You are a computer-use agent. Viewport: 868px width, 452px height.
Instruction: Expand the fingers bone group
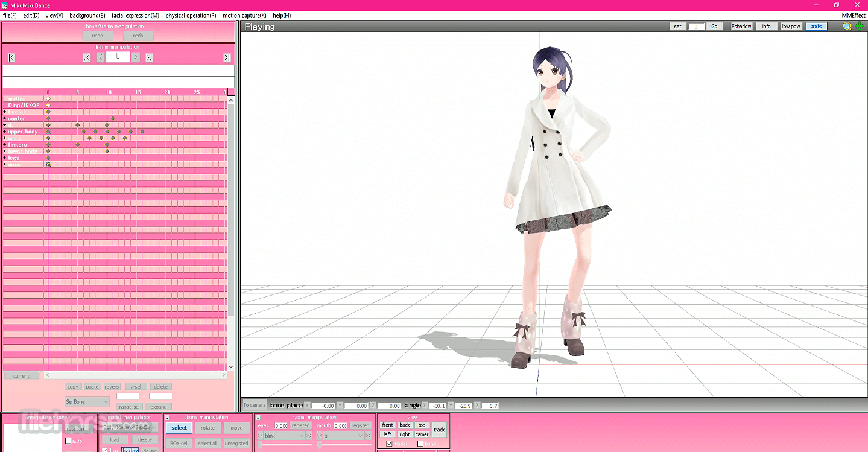(5, 145)
